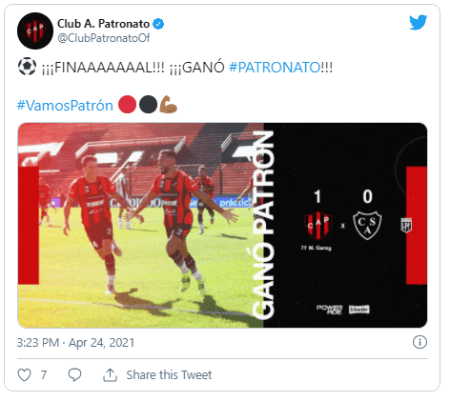
Task: Click the black circle emoji
Action: coord(148,105)
